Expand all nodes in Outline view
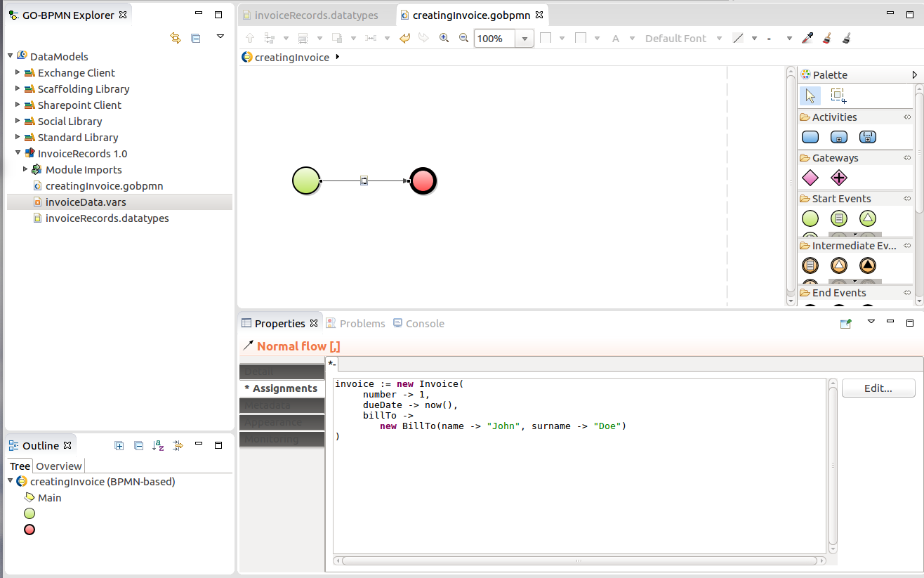924x578 pixels. point(119,445)
